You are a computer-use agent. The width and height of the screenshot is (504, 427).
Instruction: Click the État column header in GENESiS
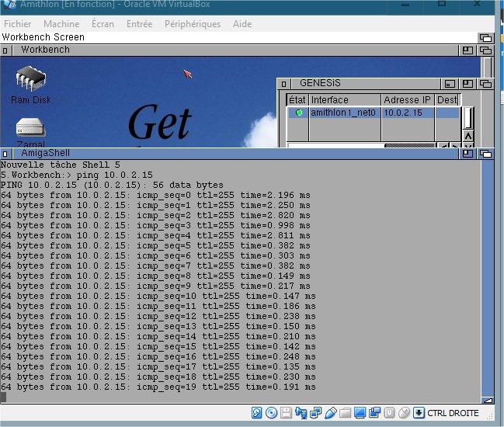pyautogui.click(x=297, y=100)
